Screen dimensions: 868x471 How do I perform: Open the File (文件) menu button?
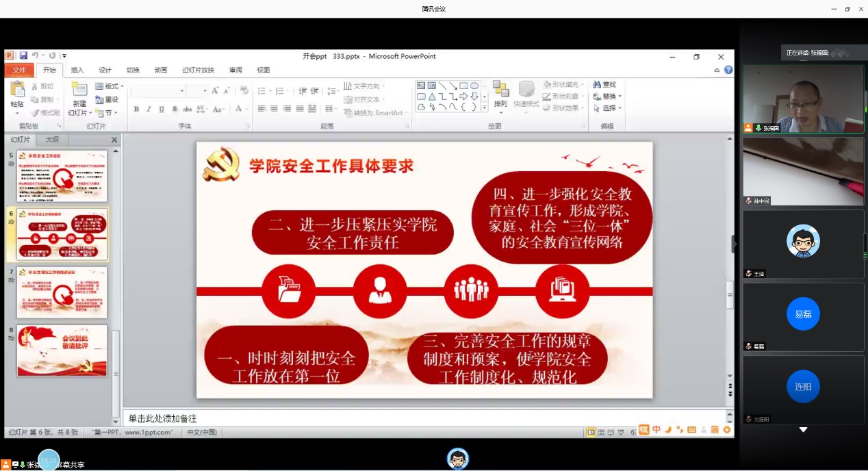click(x=19, y=70)
